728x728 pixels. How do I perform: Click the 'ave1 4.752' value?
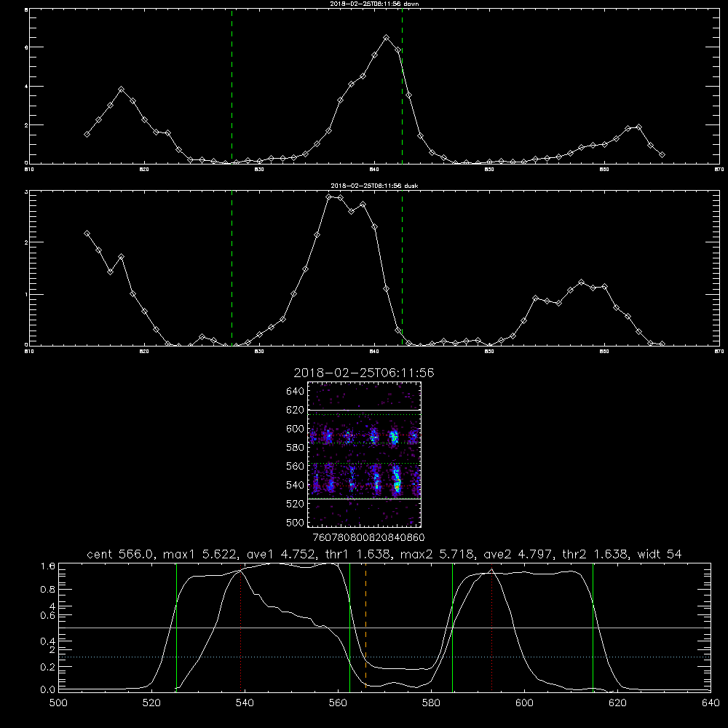tap(279, 554)
